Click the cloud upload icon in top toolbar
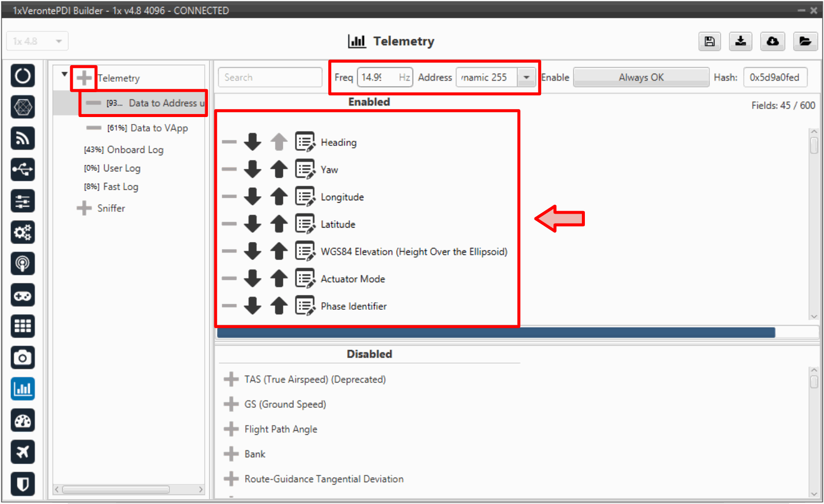The height and width of the screenshot is (504, 824). point(772,41)
